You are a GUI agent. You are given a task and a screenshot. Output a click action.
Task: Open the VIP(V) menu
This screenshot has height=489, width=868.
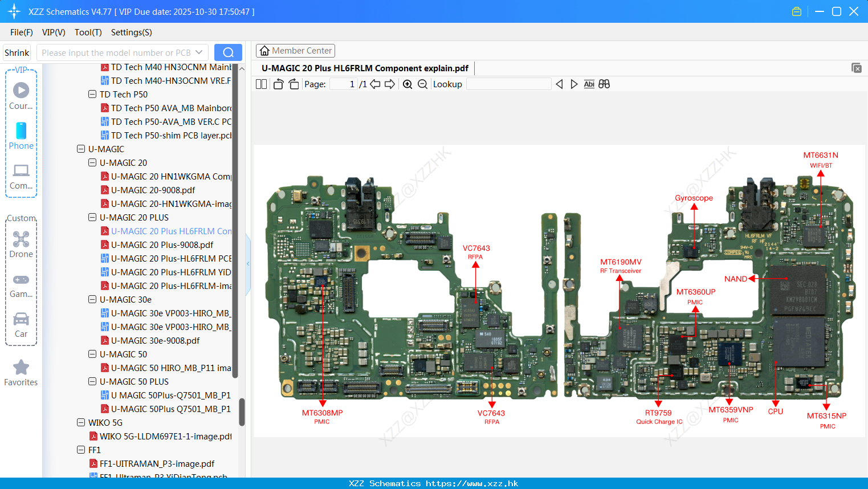pos(54,32)
